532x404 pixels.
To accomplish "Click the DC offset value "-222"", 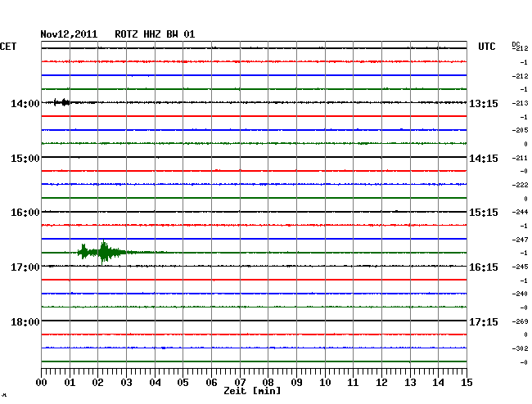I will 520,185.
